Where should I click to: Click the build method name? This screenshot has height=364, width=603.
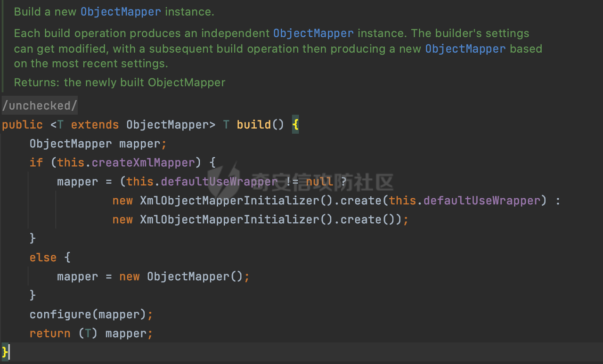coord(253,125)
